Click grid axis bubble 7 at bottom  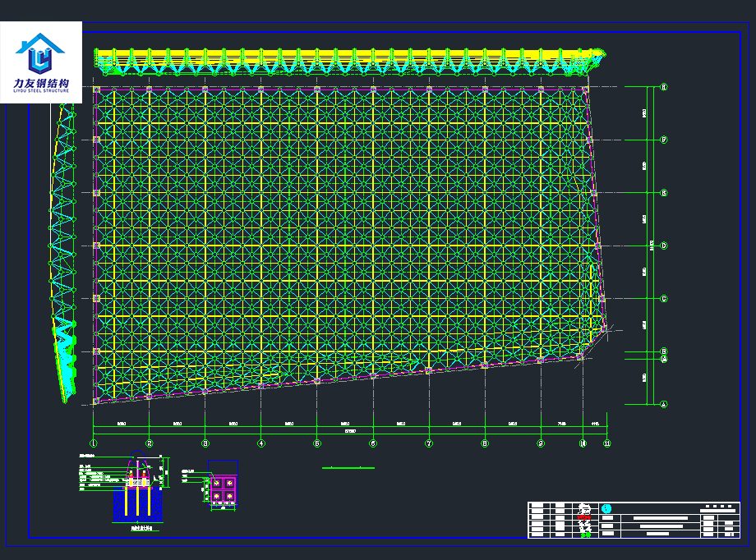(429, 443)
